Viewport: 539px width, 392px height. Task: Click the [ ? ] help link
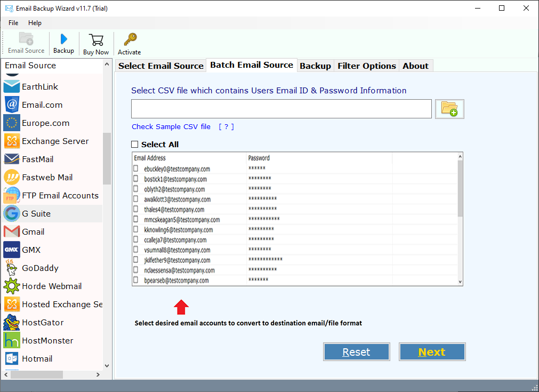[x=226, y=126]
